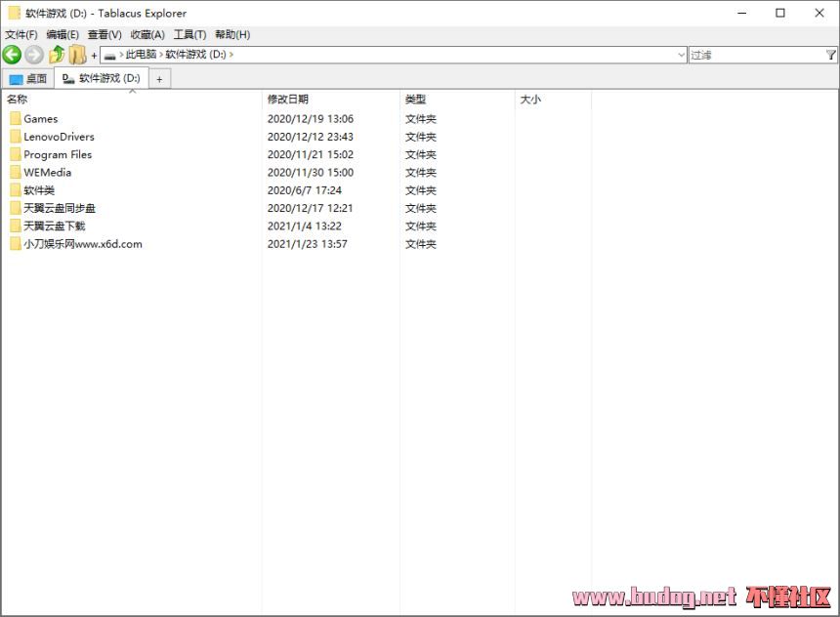This screenshot has width=840, height=617.
Task: Click the desktop icon on the 桌面 tab
Action: (15, 78)
